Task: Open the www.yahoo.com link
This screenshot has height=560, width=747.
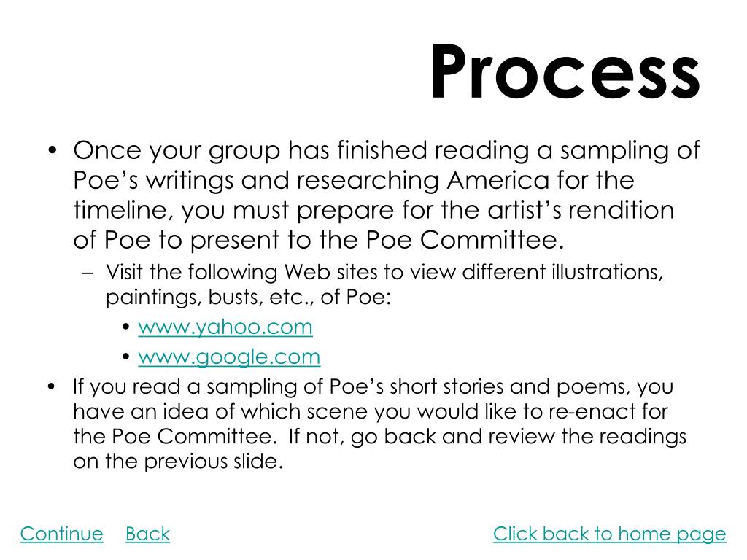Action: click(x=225, y=327)
